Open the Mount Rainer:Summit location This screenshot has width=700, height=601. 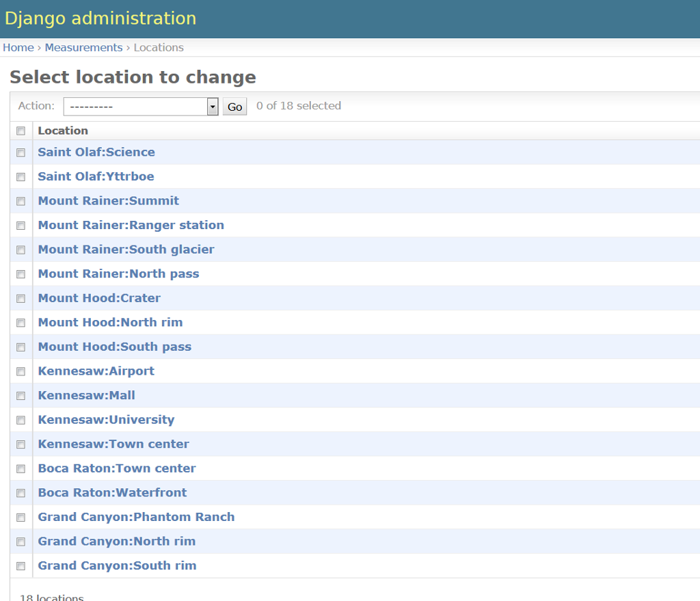tap(109, 201)
